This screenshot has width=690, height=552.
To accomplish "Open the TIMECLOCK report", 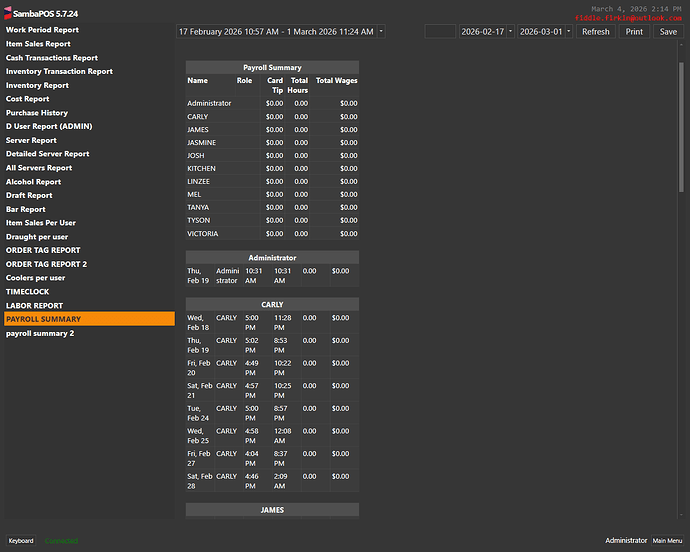I will [28, 292].
